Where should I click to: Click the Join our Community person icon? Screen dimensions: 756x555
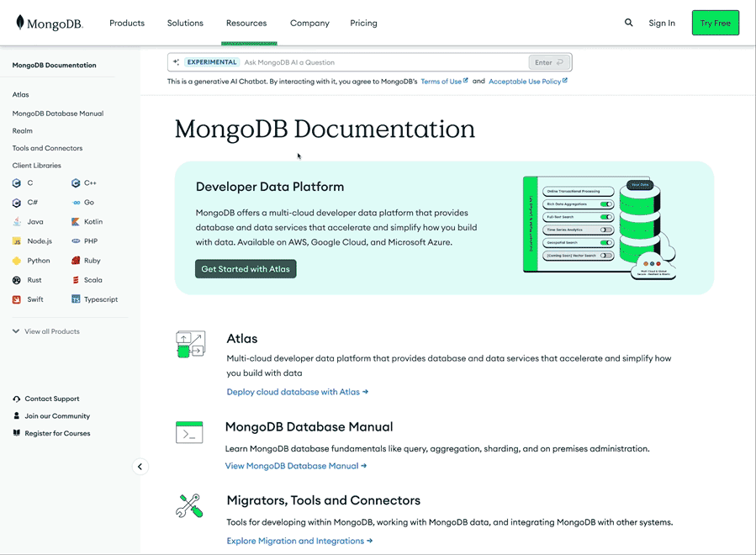click(x=16, y=415)
